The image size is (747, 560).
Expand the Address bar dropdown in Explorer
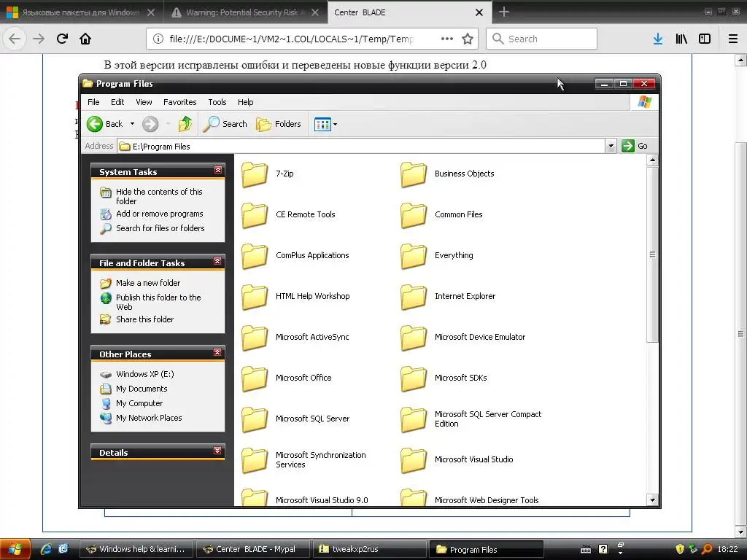click(x=611, y=146)
